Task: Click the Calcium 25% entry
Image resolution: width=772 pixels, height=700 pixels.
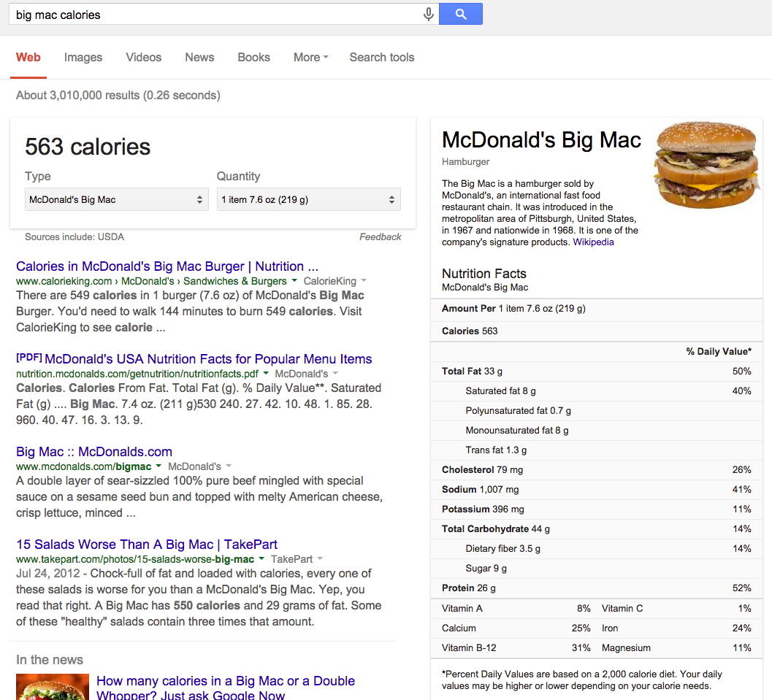Action: tap(516, 628)
